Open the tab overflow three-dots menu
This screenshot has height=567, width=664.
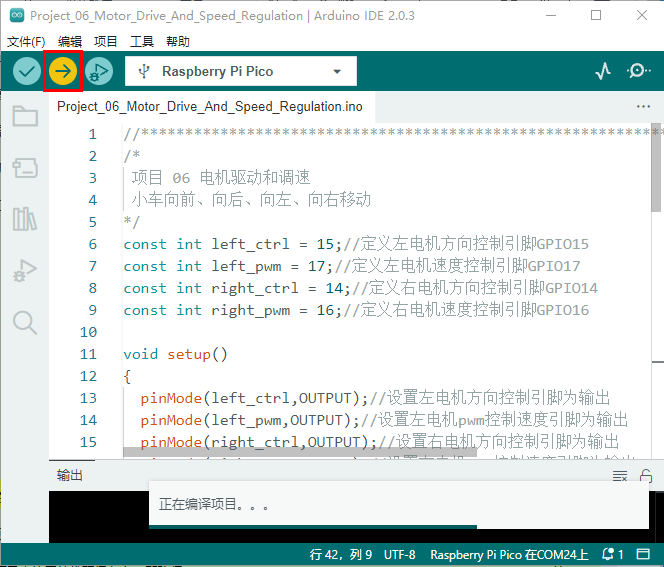pos(643,106)
